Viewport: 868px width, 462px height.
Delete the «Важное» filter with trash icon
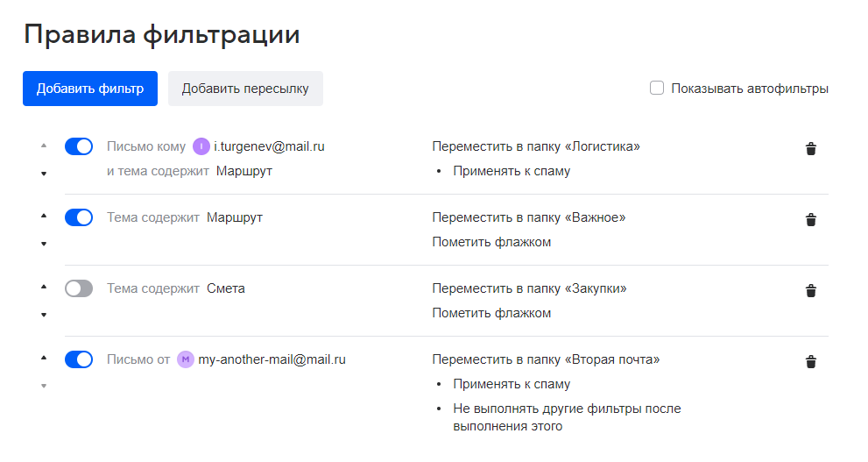pyautogui.click(x=811, y=220)
